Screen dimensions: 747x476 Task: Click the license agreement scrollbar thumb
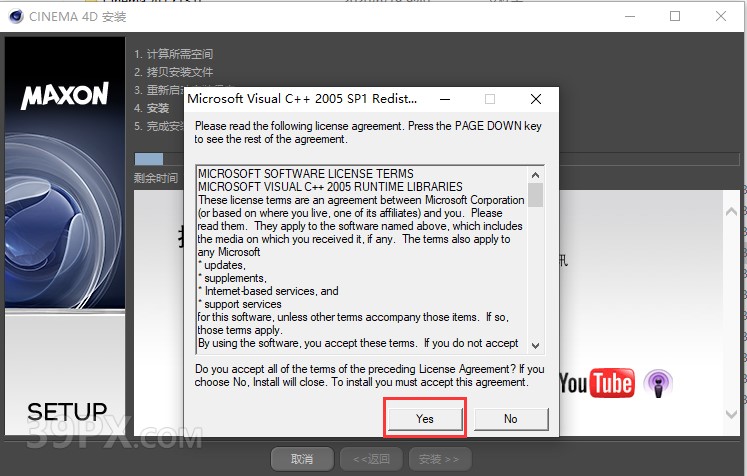[x=535, y=194]
